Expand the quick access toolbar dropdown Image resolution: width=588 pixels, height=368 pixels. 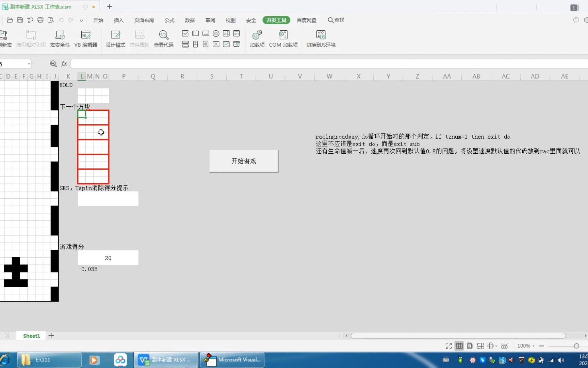(x=81, y=20)
